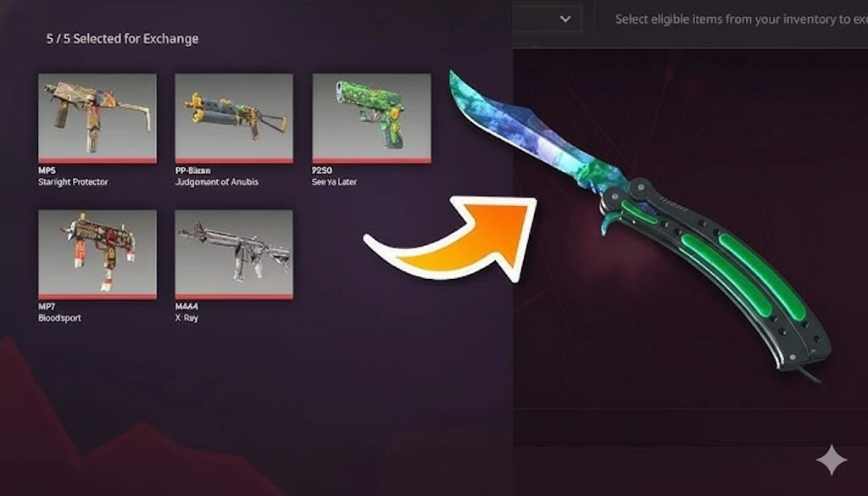The image size is (868, 496).
Task: Click the 'See Ya Later' skin label
Action: [x=334, y=181]
